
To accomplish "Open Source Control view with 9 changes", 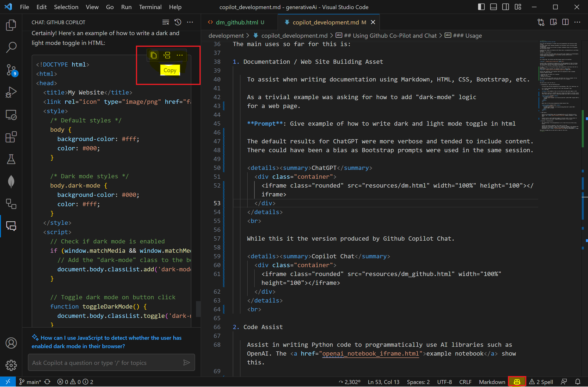I will click(11, 70).
